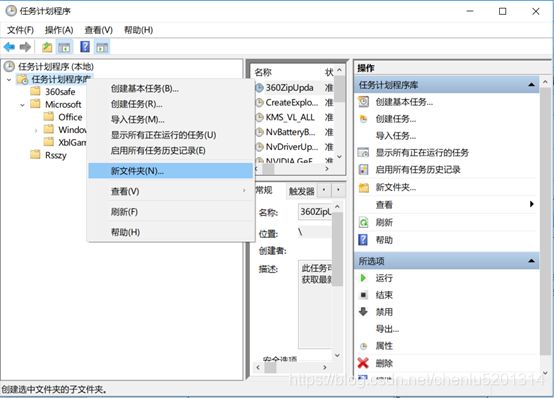Select the NvBatteryB... task row
The height and width of the screenshot is (398, 554).
294,132
